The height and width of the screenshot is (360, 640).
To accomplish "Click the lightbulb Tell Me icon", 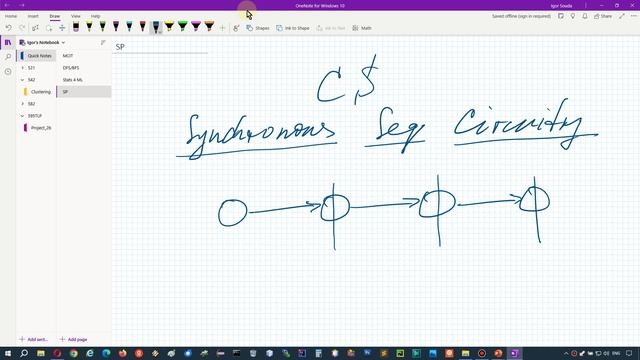I will pyautogui.click(x=573, y=16).
